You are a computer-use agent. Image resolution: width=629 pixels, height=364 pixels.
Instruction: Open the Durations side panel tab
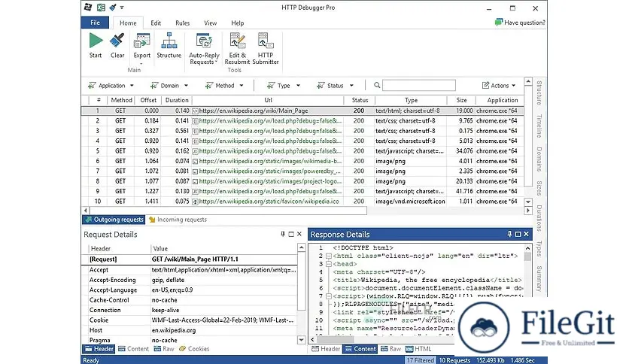pos(539,218)
